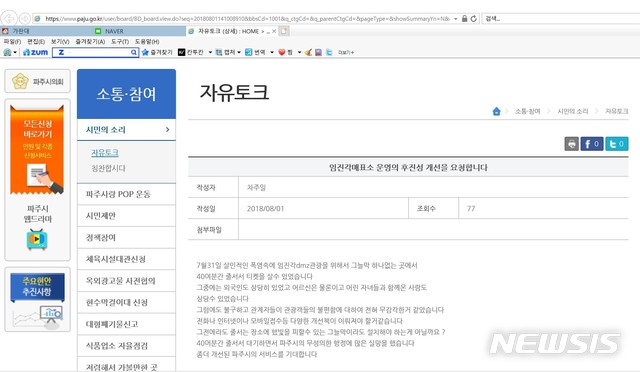Click the browser back arrow button
The height and width of the screenshot is (372, 640).
(x=9, y=18)
